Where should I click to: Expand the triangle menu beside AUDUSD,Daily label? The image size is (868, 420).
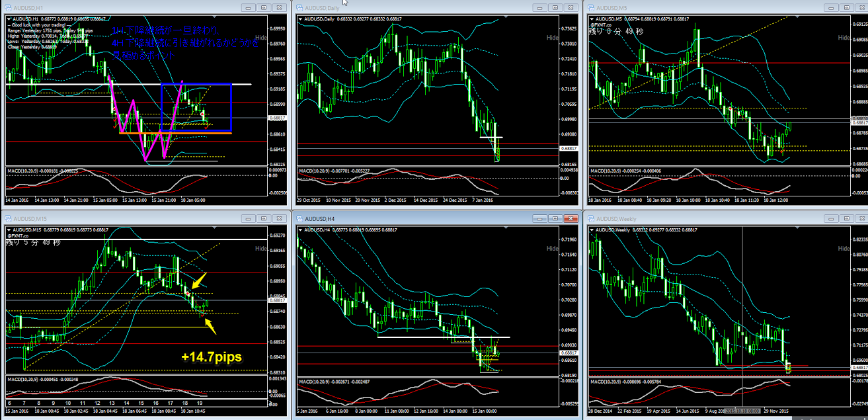click(299, 19)
